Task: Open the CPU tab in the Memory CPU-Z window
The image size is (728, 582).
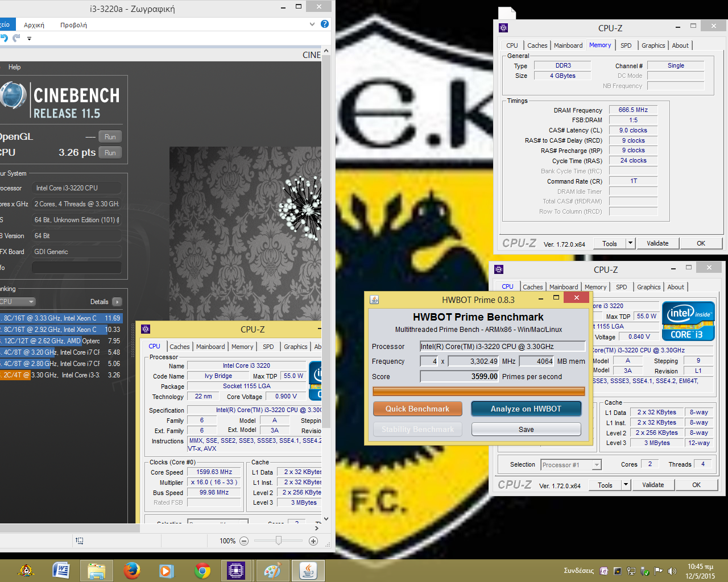Action: 512,45
